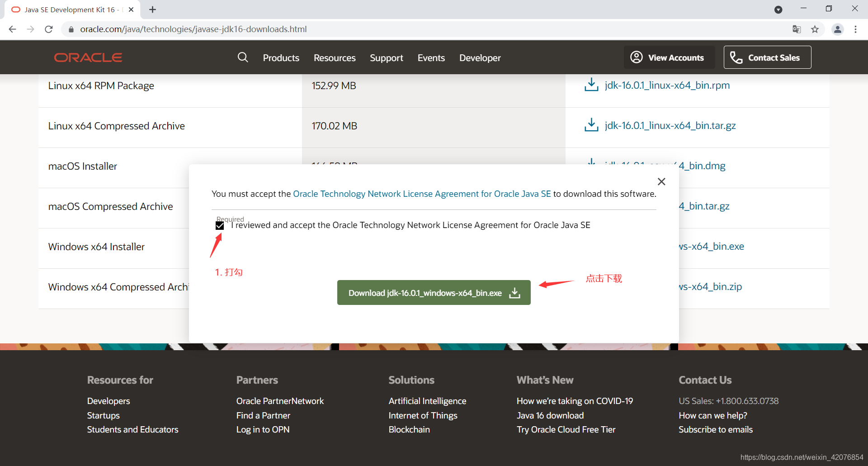This screenshot has height=466, width=868.
Task: Click the download icon for linux-x64_bin.rpm
Action: click(x=591, y=85)
